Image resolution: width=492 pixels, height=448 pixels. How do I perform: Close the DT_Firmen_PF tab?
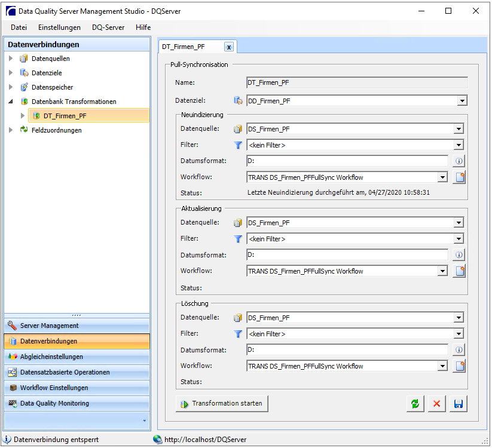[229, 47]
